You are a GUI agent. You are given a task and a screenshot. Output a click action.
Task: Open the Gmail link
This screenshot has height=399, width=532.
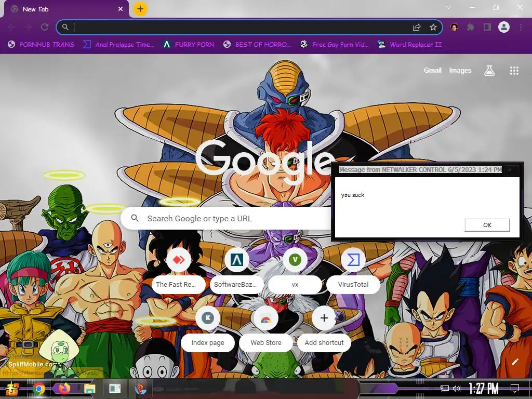[x=432, y=71]
